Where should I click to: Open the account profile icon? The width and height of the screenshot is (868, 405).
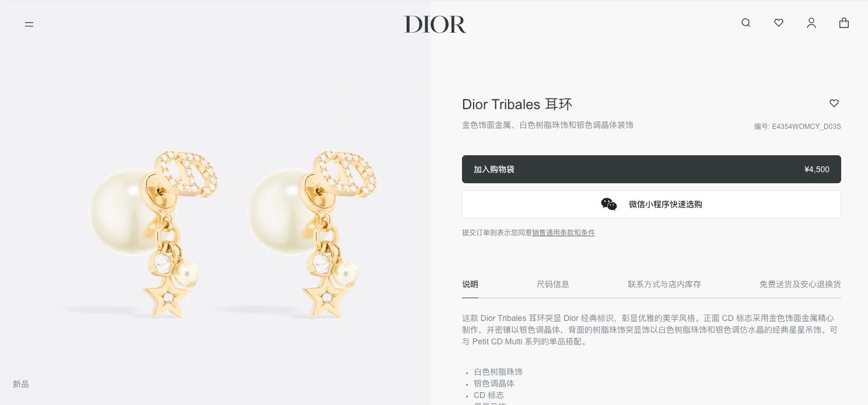[x=811, y=23]
